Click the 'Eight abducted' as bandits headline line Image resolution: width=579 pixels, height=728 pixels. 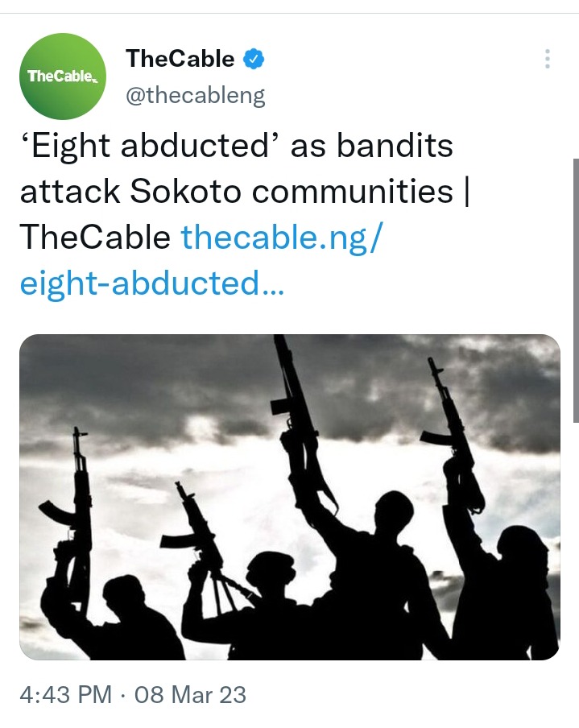coord(237,146)
